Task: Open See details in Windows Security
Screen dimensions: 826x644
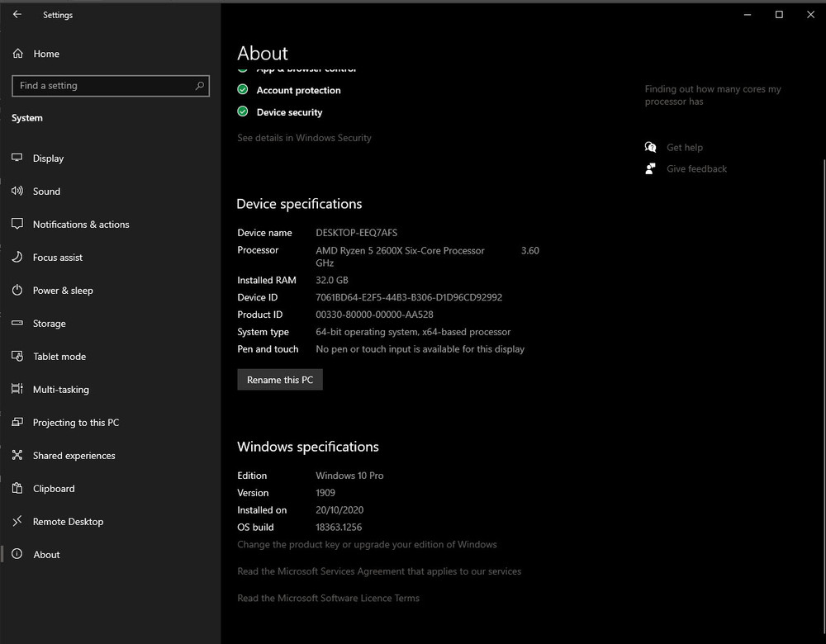Action: click(x=304, y=138)
